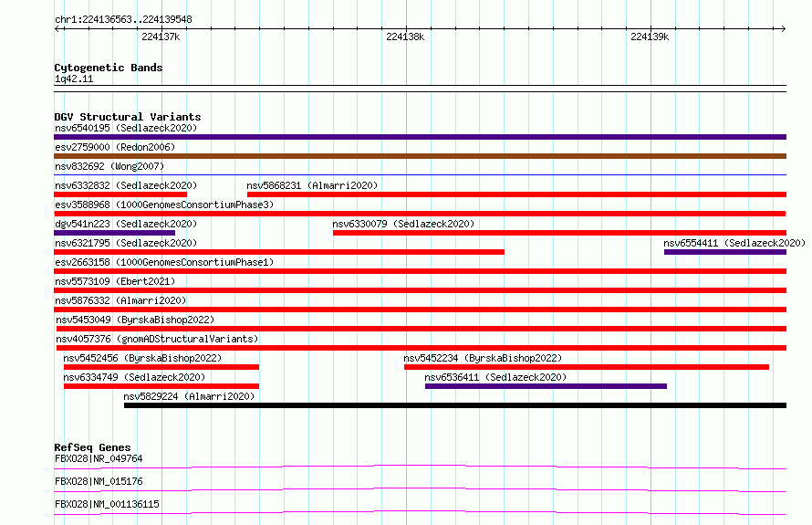812x525 pixels.
Task: Click the nsv5868231 (Almarri2020) variant label
Action: (312, 185)
